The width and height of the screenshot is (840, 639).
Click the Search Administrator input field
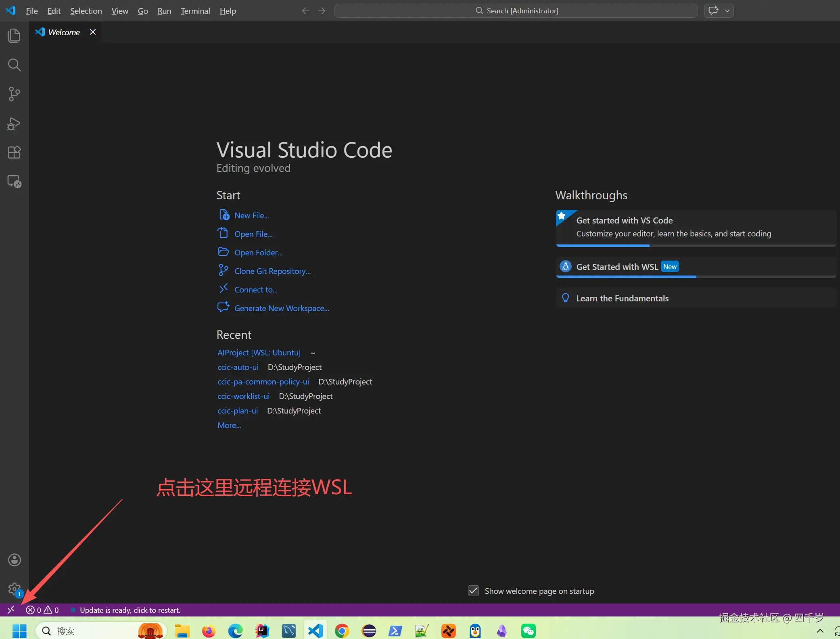[516, 10]
